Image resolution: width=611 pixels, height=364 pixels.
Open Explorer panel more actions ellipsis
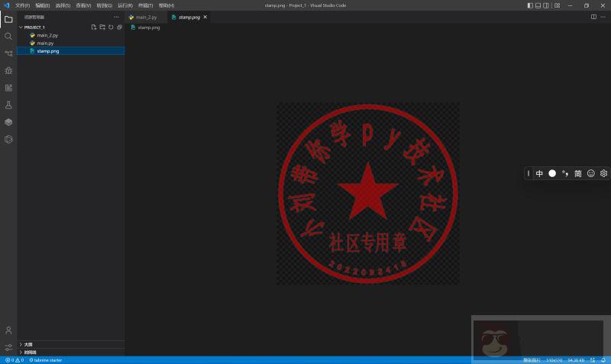tap(116, 17)
